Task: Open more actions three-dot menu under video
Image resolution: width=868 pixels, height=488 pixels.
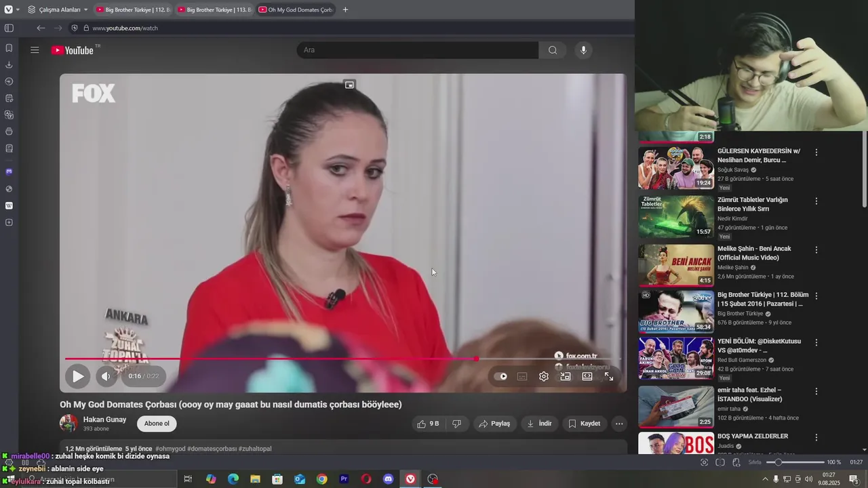Action: (619, 424)
